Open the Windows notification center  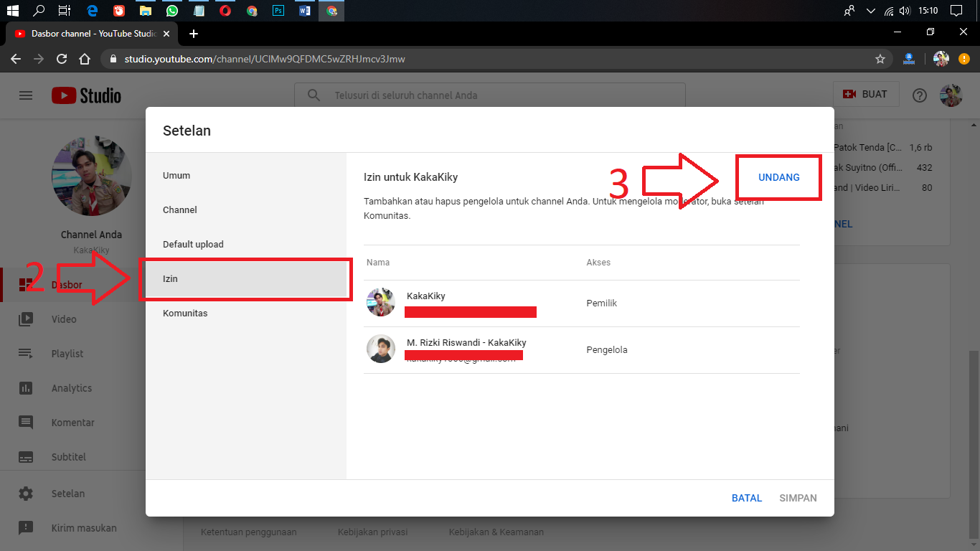[956, 11]
